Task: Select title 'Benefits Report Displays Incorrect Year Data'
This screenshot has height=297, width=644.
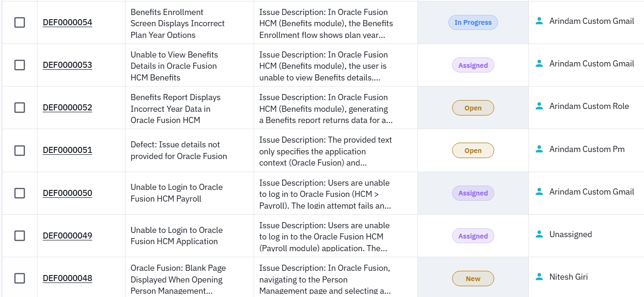Action: (x=176, y=109)
